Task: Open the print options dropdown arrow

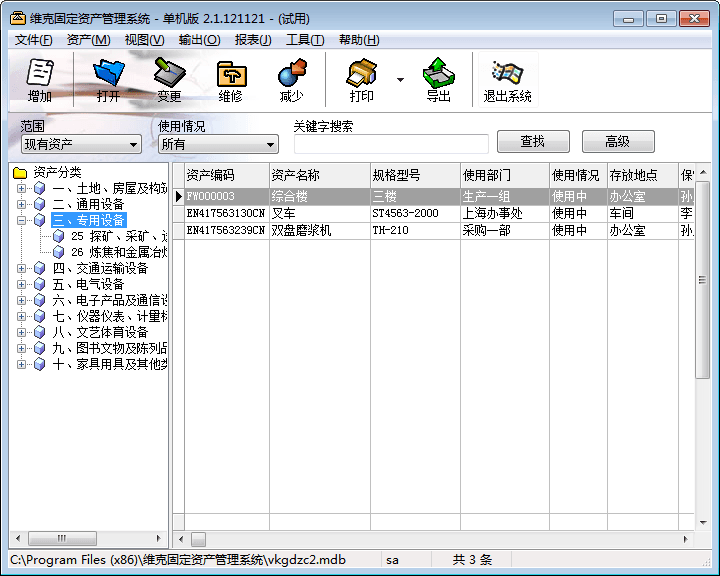Action: (x=400, y=79)
